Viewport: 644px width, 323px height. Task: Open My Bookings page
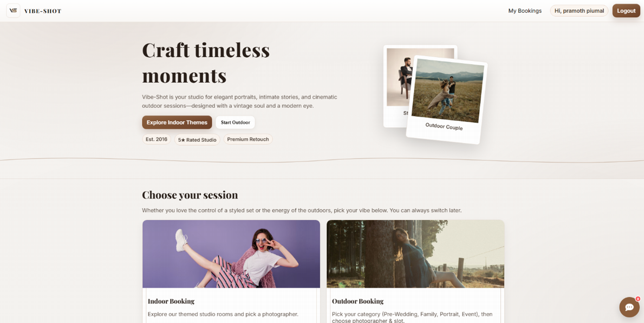[525, 11]
